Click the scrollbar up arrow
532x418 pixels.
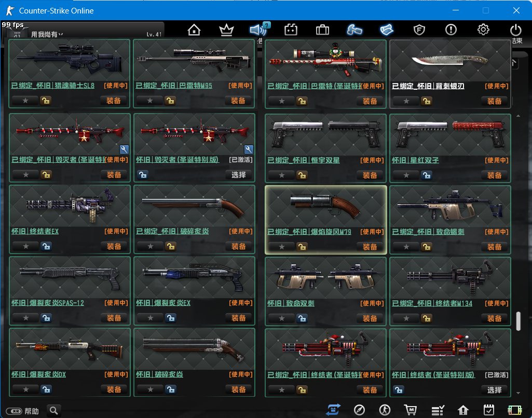point(519,116)
